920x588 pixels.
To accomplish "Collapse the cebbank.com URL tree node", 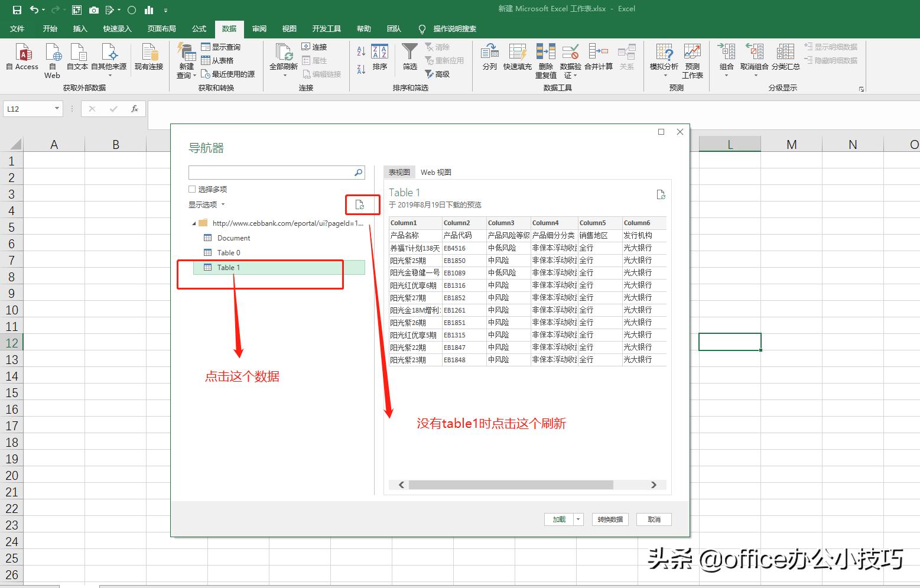I will (193, 223).
